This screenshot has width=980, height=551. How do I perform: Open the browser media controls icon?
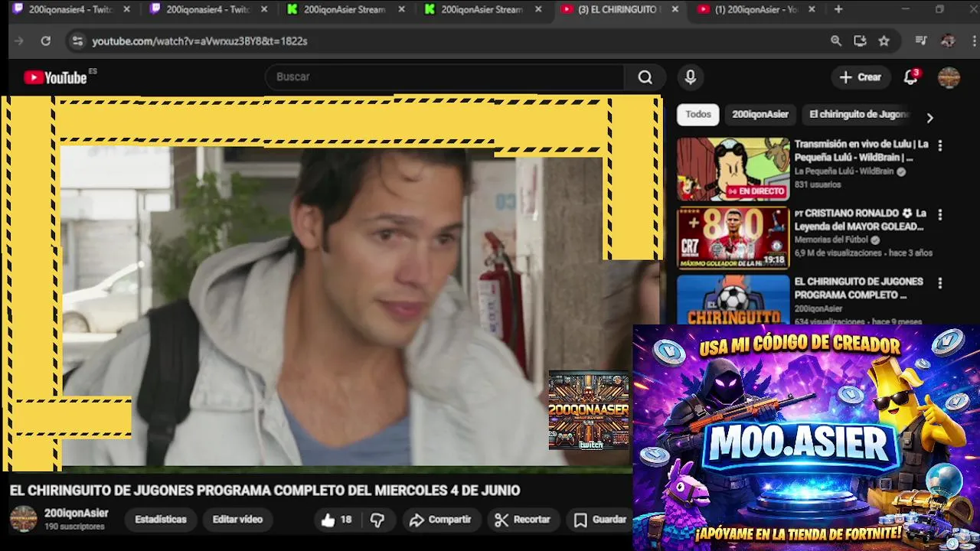pos(921,41)
